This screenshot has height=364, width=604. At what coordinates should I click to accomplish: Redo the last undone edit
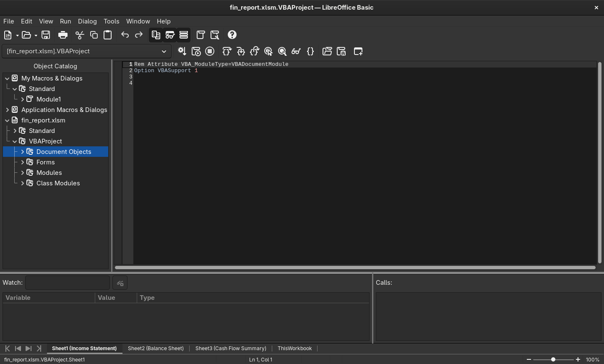pyautogui.click(x=139, y=35)
